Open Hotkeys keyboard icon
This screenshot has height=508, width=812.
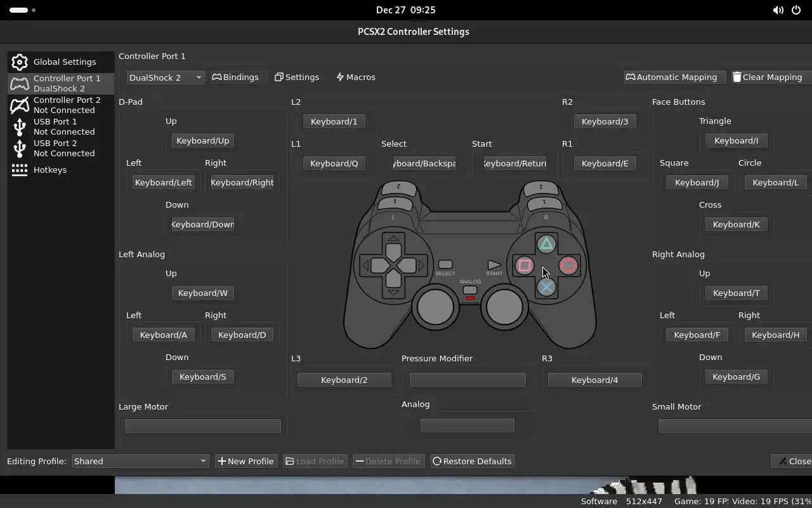(x=20, y=170)
